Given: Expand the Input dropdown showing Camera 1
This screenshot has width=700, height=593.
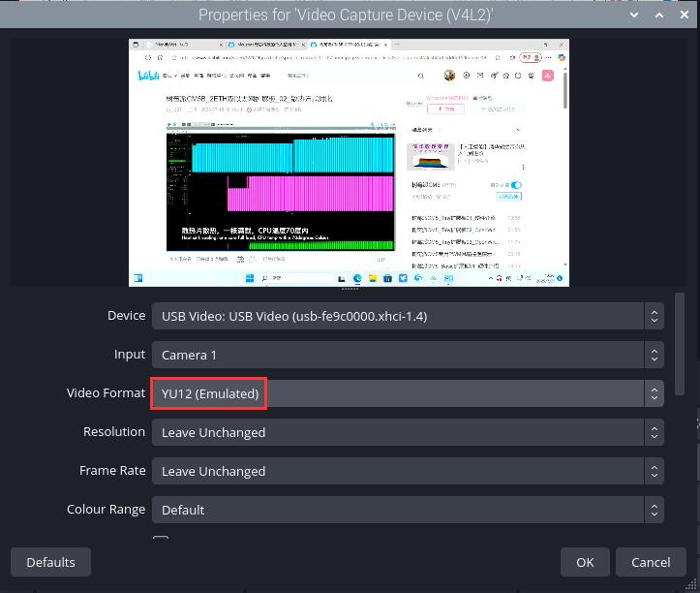Looking at the screenshot, I should [x=407, y=355].
